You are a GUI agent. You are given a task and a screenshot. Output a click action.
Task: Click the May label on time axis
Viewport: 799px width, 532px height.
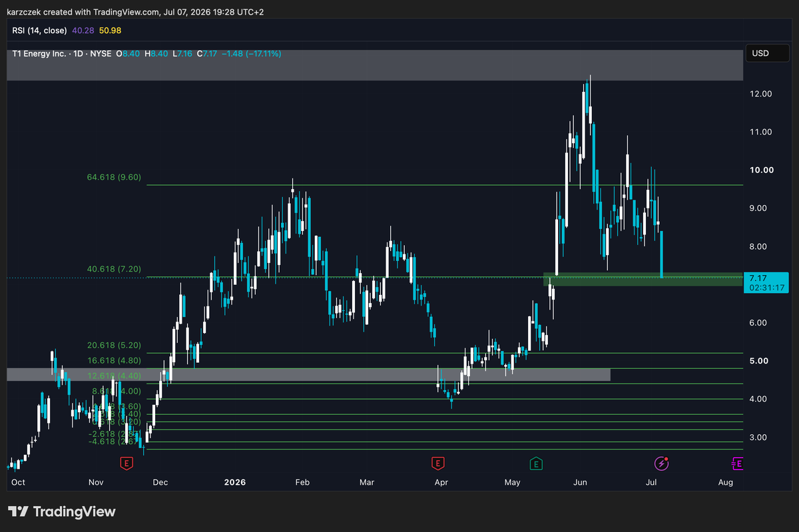tap(512, 482)
